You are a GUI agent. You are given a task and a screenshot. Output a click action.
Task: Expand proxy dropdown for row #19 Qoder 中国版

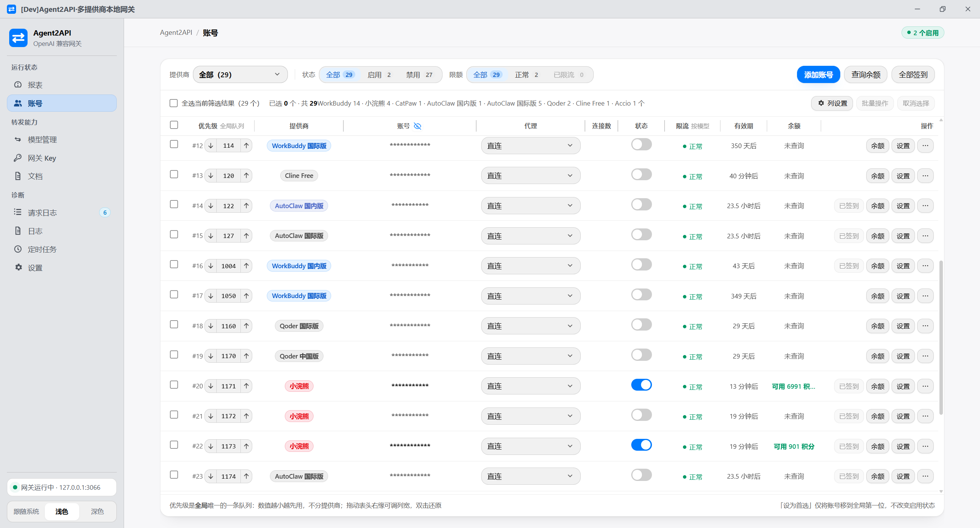click(531, 356)
